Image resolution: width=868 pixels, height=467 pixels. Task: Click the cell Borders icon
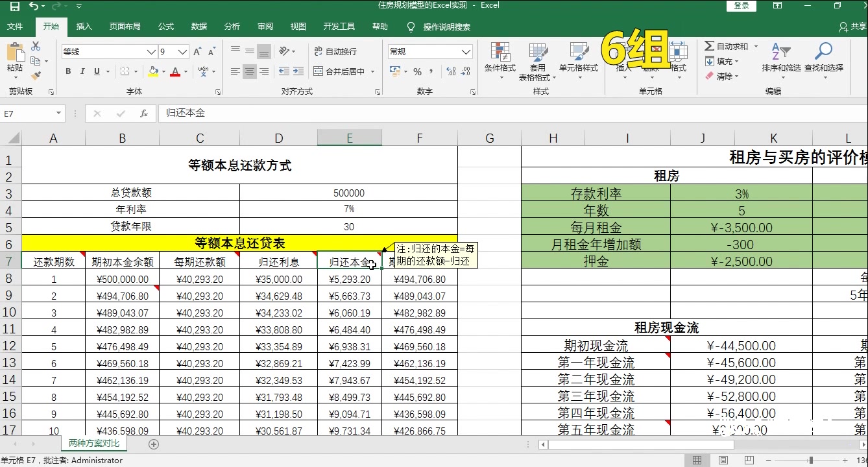click(x=123, y=71)
